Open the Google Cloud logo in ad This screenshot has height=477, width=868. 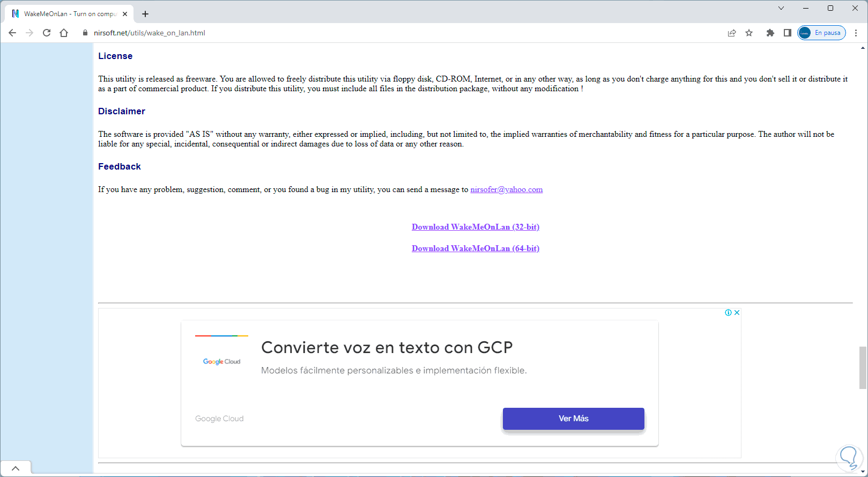221,362
